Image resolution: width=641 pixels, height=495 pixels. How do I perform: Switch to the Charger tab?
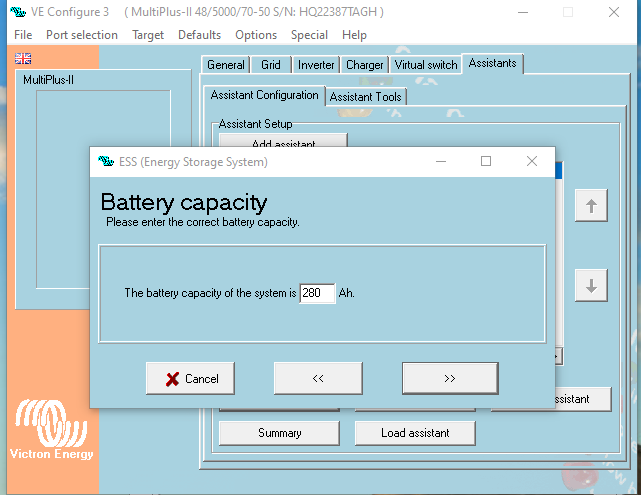(x=365, y=65)
